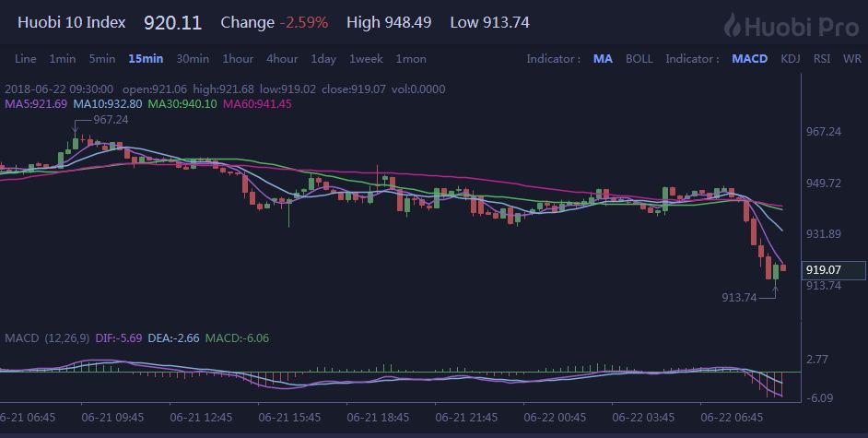Select the 4hour timeframe
The image size is (868, 438).
[282, 59]
